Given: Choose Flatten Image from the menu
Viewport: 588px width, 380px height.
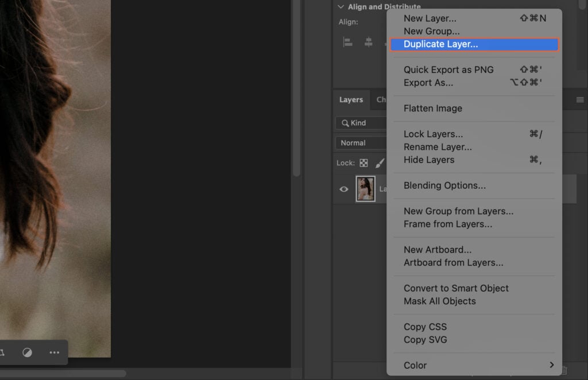Looking at the screenshot, I should [432, 108].
